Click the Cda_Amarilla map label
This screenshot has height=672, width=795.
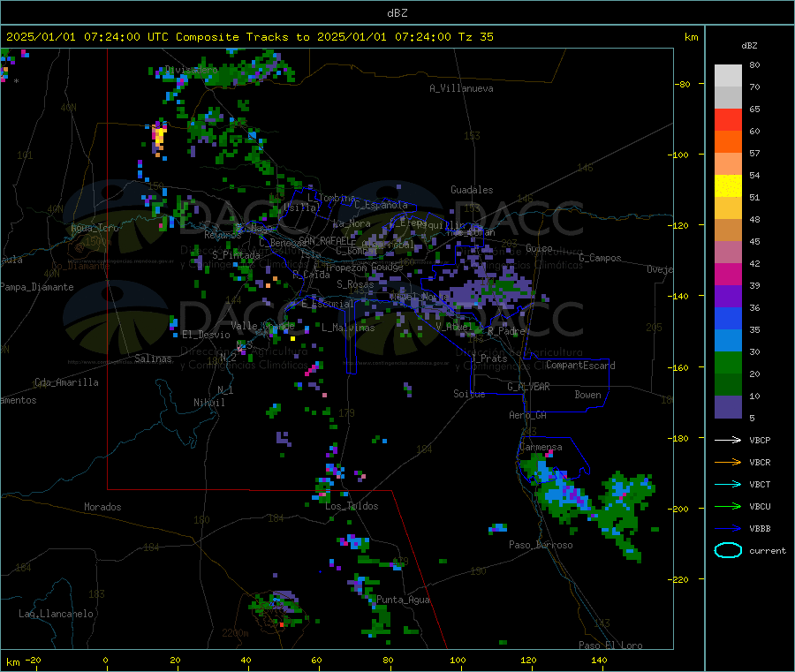pos(66,382)
